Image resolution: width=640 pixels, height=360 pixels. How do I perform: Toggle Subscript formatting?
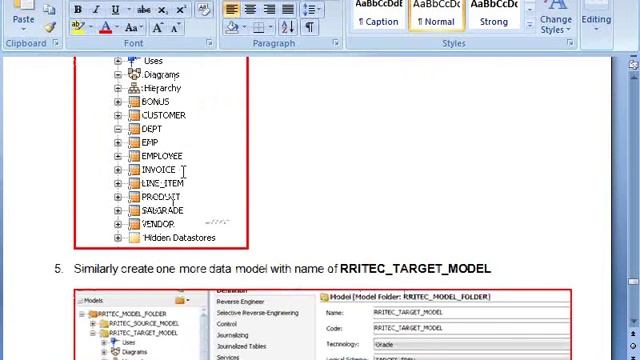[x=162, y=10]
